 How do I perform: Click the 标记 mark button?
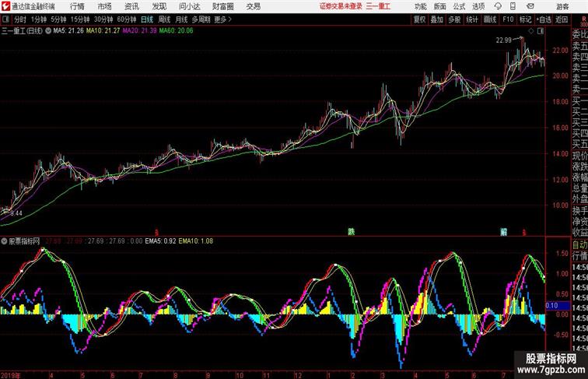(x=525, y=19)
